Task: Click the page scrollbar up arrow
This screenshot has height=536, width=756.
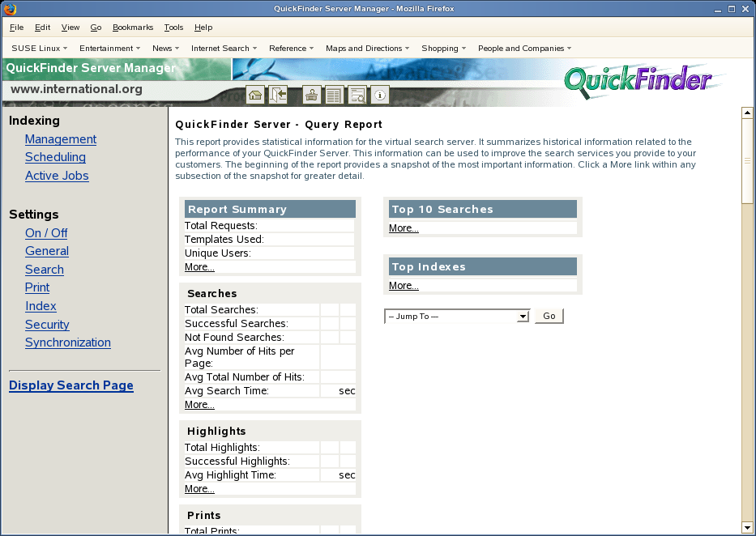Action: coord(747,113)
